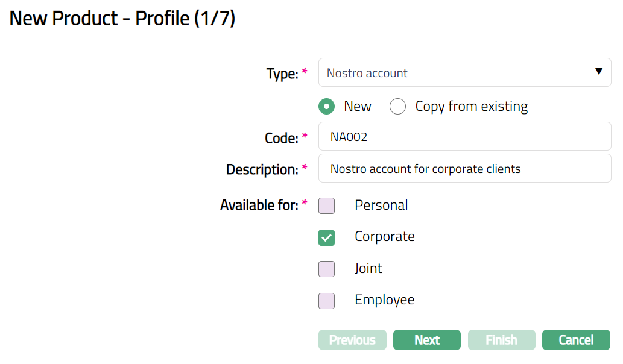Click the black arrow in Type field

pos(598,72)
